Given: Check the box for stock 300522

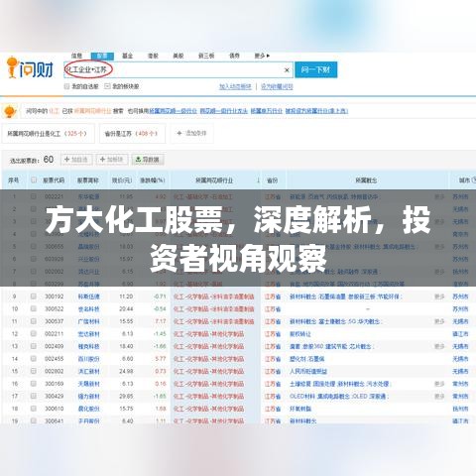Looking at the screenshot, I should pos(34,308).
